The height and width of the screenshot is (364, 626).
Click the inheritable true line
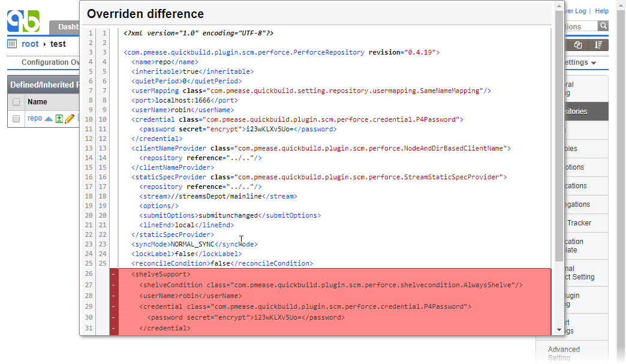[192, 71]
